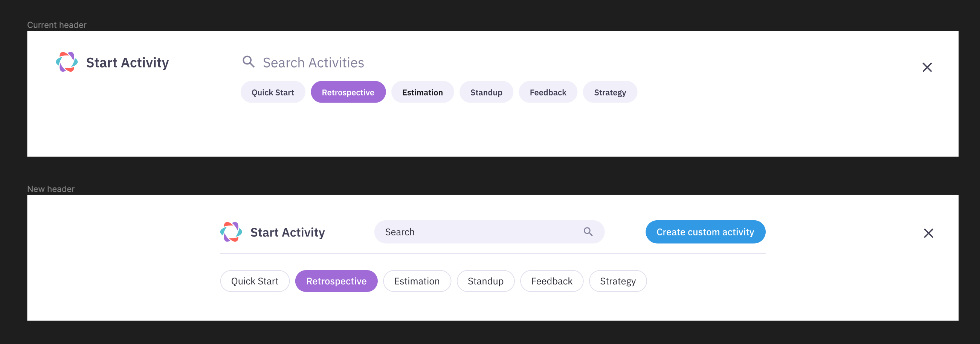Image resolution: width=980 pixels, height=344 pixels.
Task: Toggle the Retrospective filter in the current header
Action: click(348, 92)
